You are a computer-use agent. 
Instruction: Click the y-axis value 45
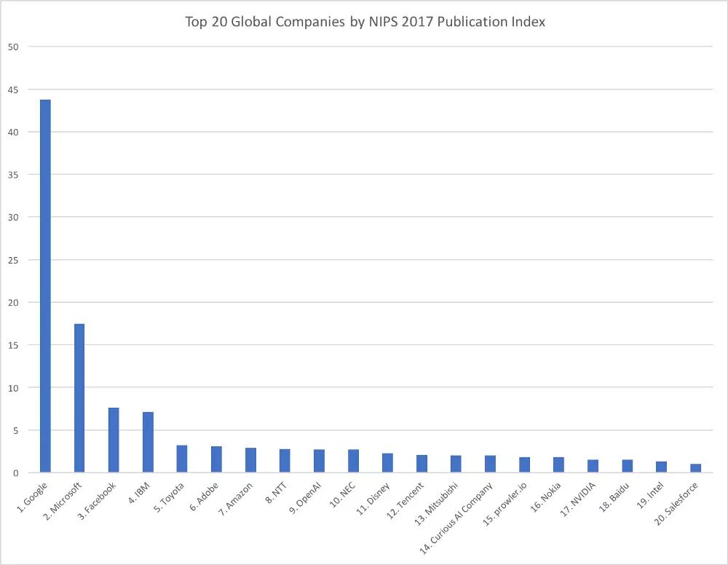(x=13, y=90)
